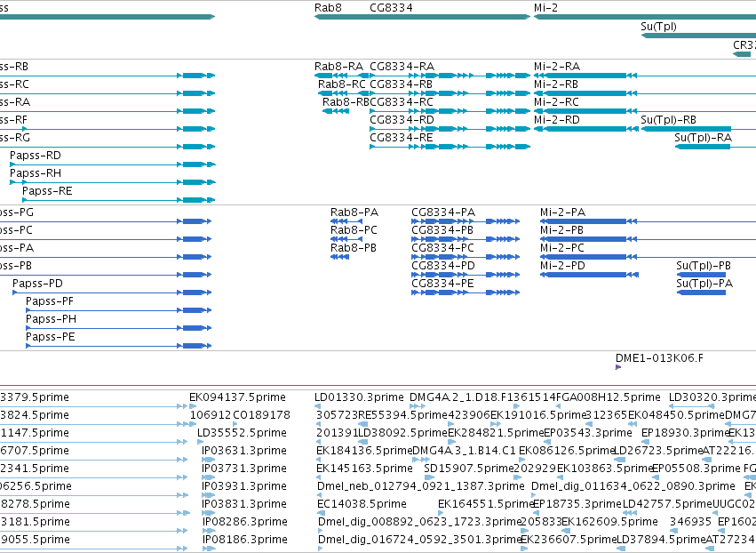This screenshot has width=756, height=553.
Task: Select EST label LD35552.5prime
Action: pyautogui.click(x=242, y=433)
